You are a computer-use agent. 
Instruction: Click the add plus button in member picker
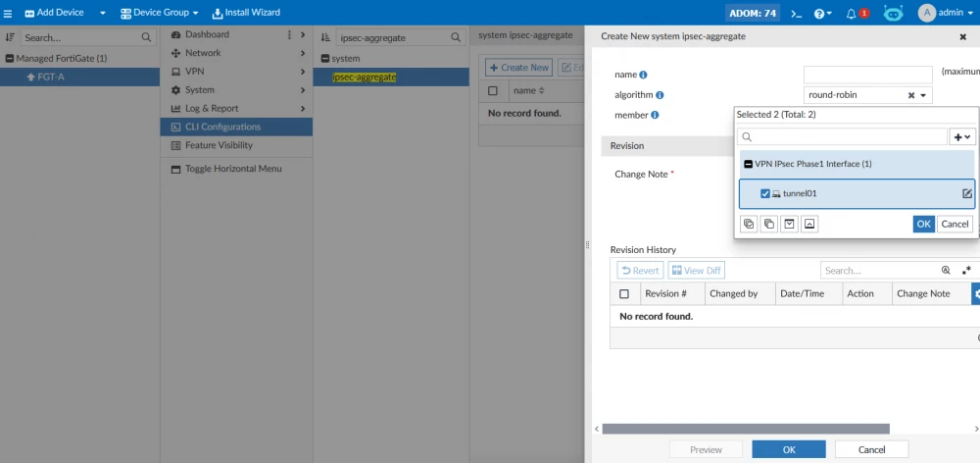[x=962, y=137]
